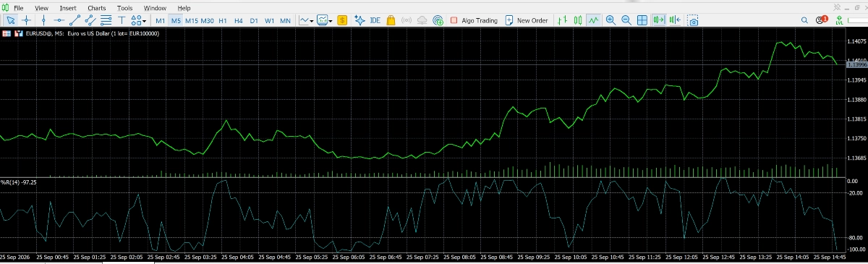Open the Insert menu
868x264 pixels.
pyautogui.click(x=68, y=7)
